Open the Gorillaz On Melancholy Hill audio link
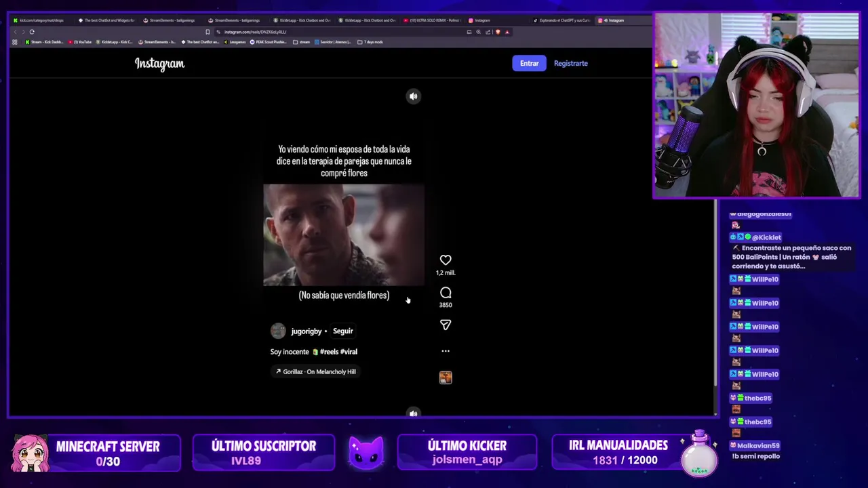The image size is (868, 488). pos(315,371)
